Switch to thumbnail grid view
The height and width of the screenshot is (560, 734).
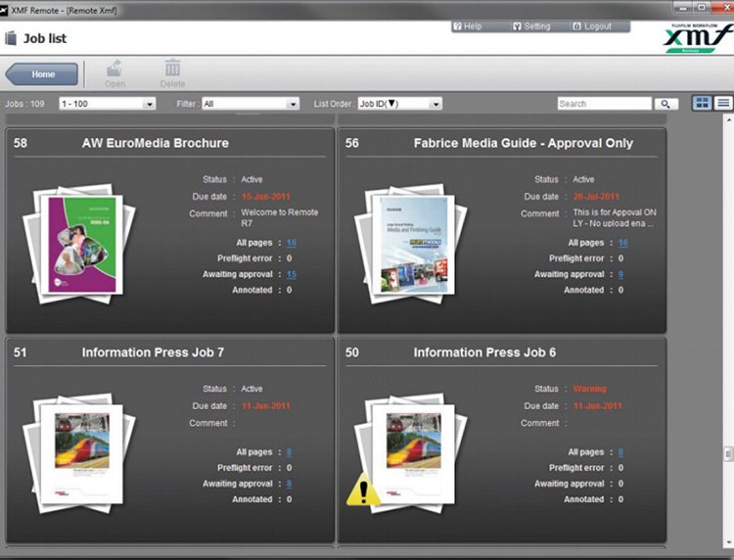click(702, 103)
